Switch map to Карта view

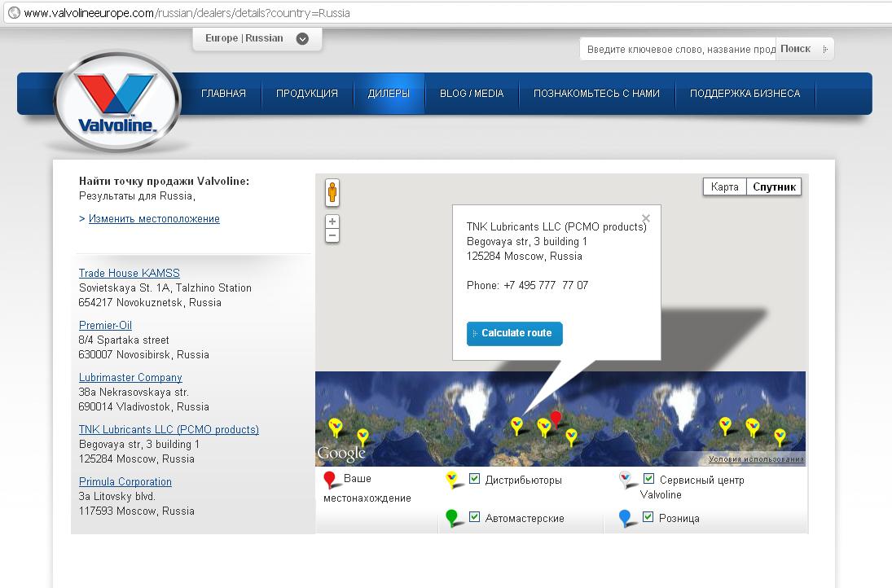point(725,186)
